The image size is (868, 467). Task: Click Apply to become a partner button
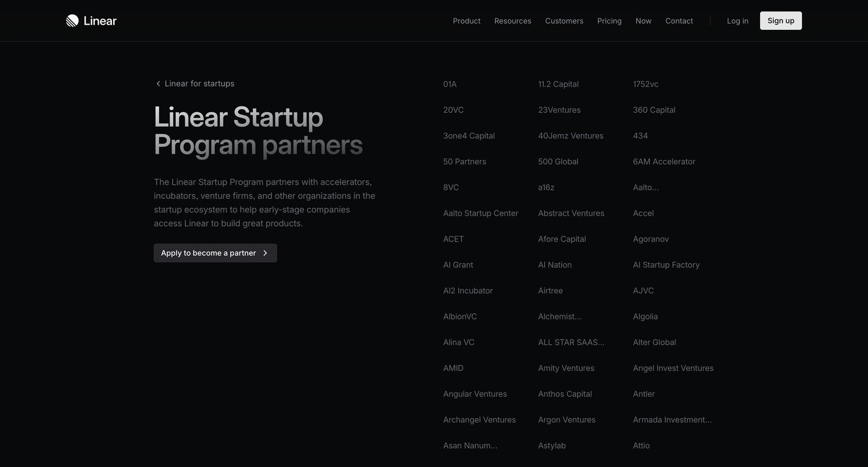click(215, 253)
